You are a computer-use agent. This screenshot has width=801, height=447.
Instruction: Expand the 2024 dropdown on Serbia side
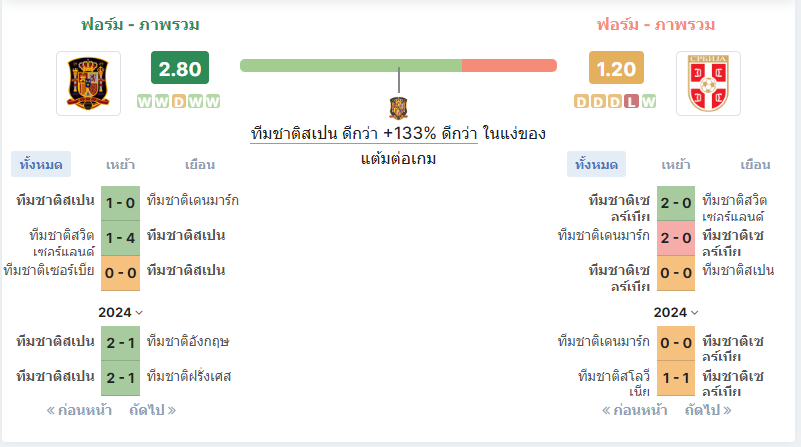tap(676, 312)
